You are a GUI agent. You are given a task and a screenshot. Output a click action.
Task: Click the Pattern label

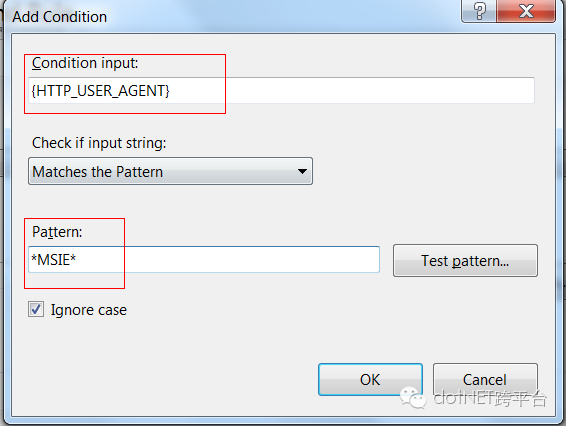coord(57,232)
